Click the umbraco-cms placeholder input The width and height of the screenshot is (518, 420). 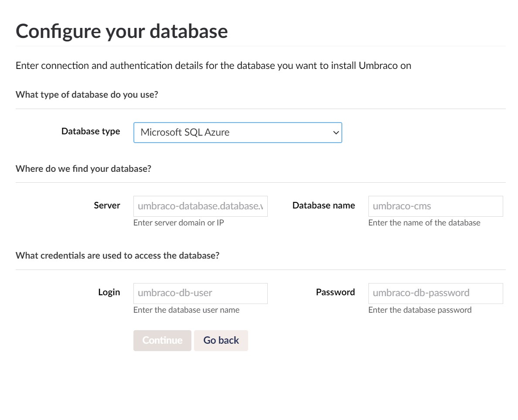(435, 206)
